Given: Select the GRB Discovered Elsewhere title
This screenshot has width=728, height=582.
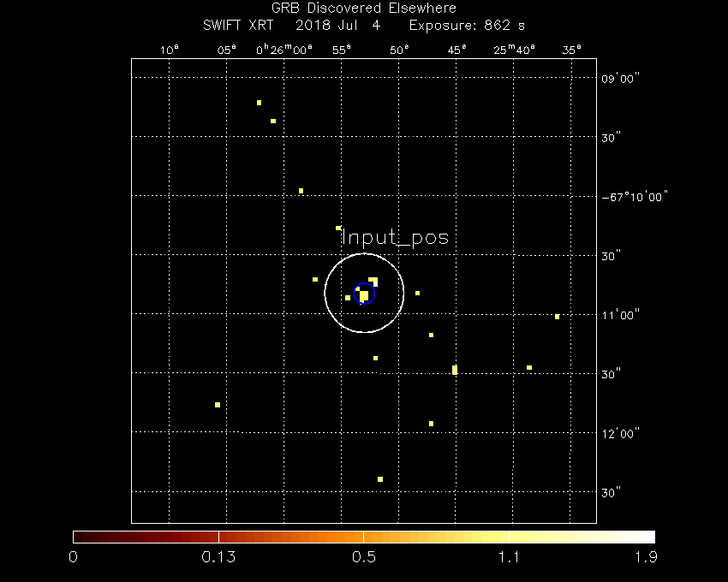Looking at the screenshot, I should (363, 9).
